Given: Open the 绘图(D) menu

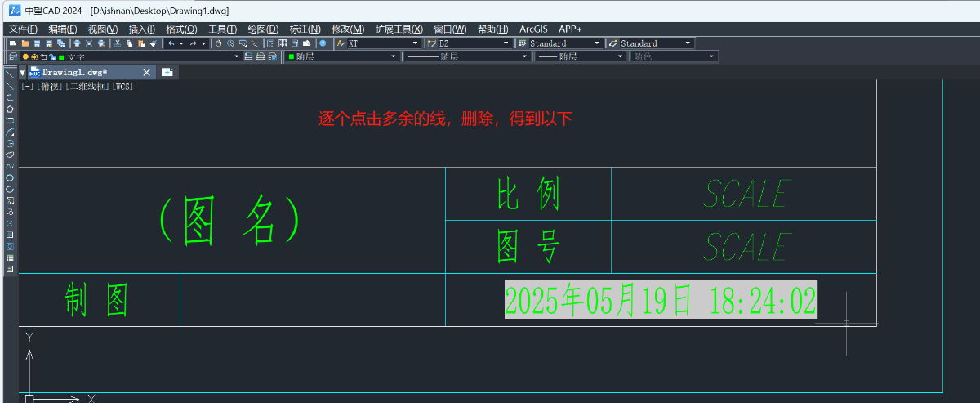Looking at the screenshot, I should click(262, 29).
